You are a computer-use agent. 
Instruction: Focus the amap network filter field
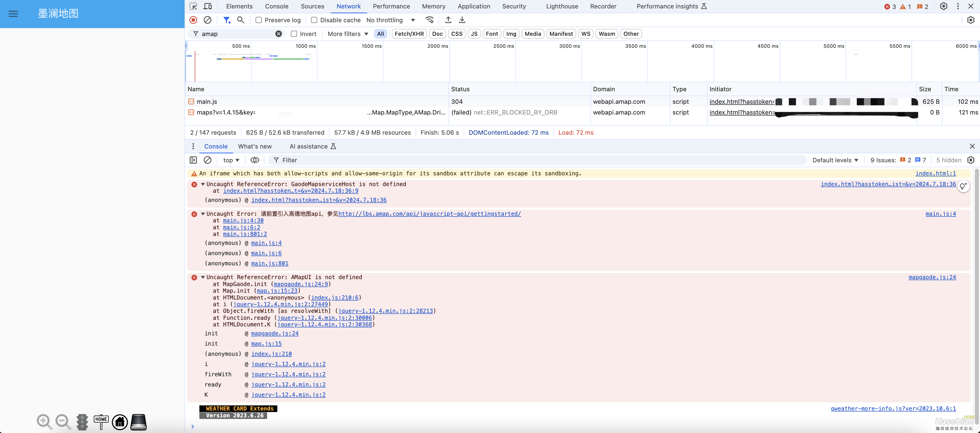(236, 34)
